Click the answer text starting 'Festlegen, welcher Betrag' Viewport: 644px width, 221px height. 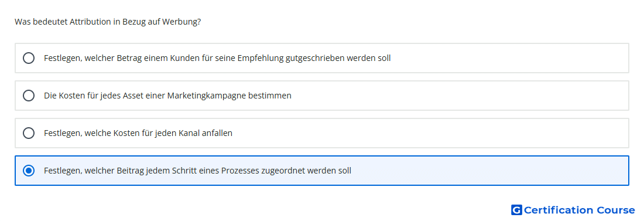pos(217,59)
